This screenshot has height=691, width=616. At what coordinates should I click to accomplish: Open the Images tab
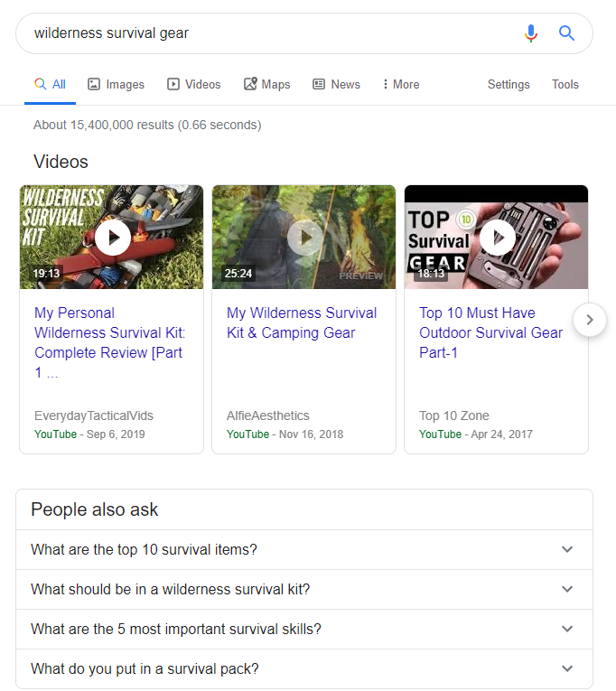click(116, 84)
